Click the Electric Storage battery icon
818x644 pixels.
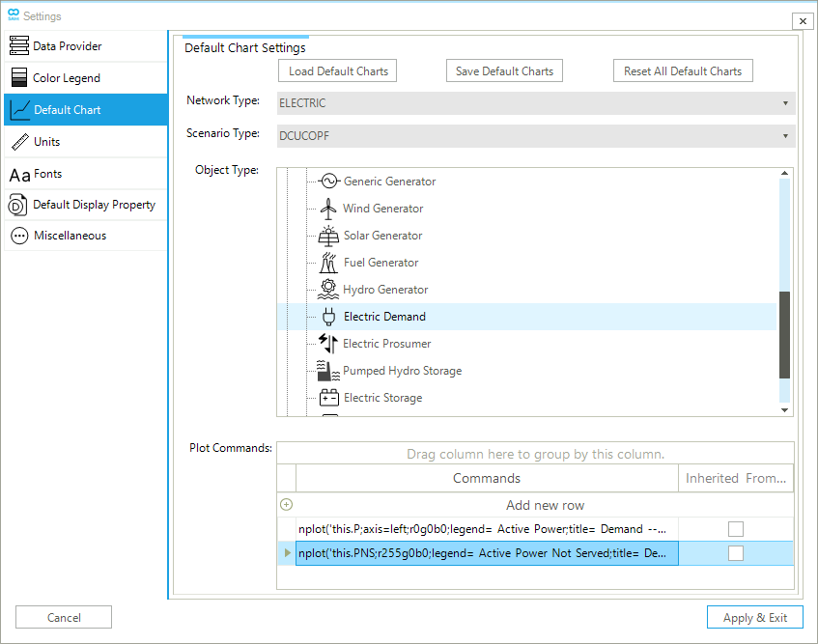(x=328, y=398)
